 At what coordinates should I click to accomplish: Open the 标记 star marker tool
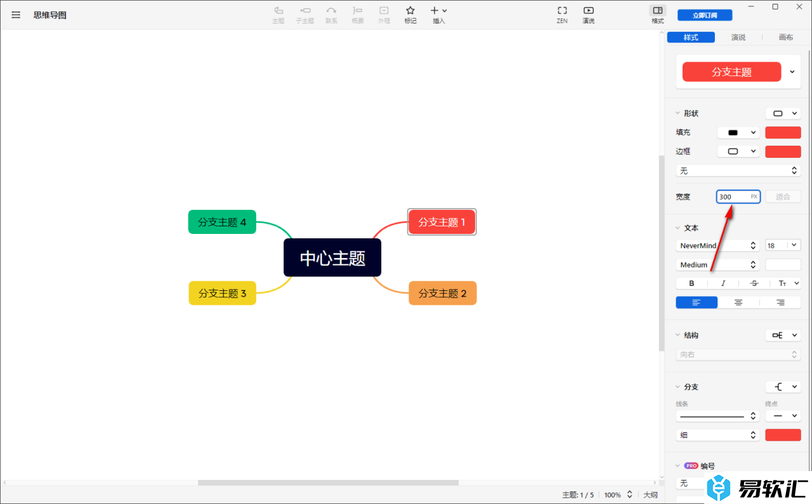click(410, 15)
